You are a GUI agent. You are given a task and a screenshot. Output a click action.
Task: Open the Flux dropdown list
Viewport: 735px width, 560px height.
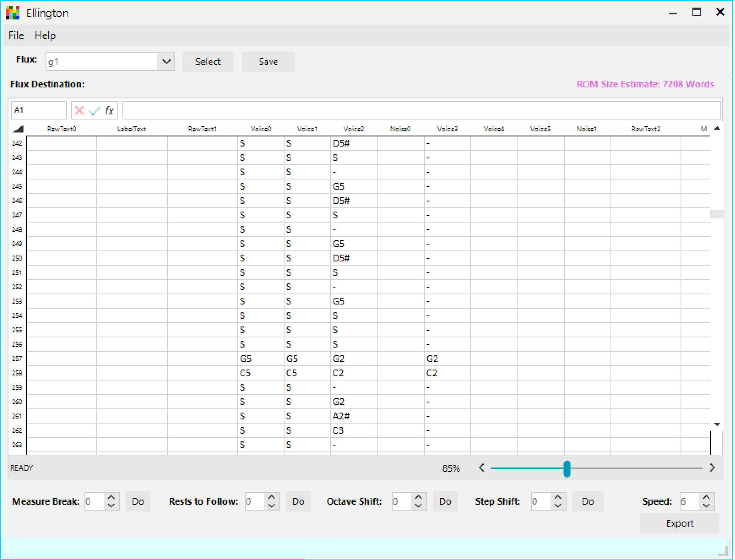[x=166, y=62]
